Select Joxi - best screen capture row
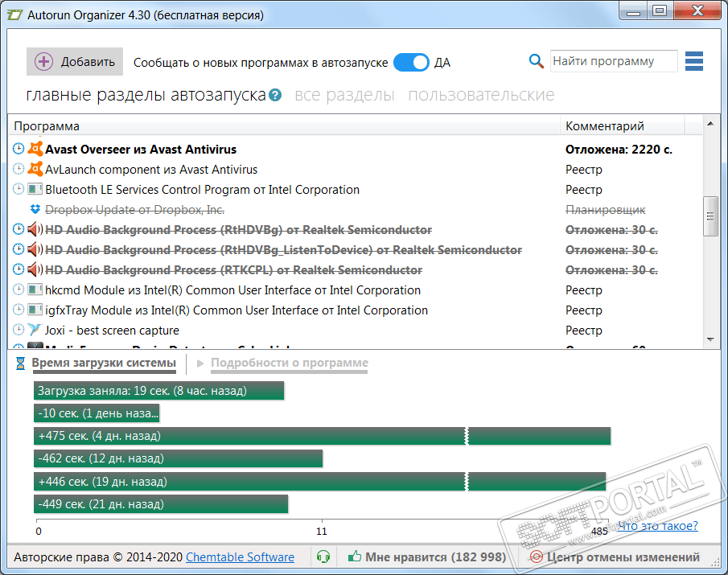728x575 pixels. [x=356, y=331]
